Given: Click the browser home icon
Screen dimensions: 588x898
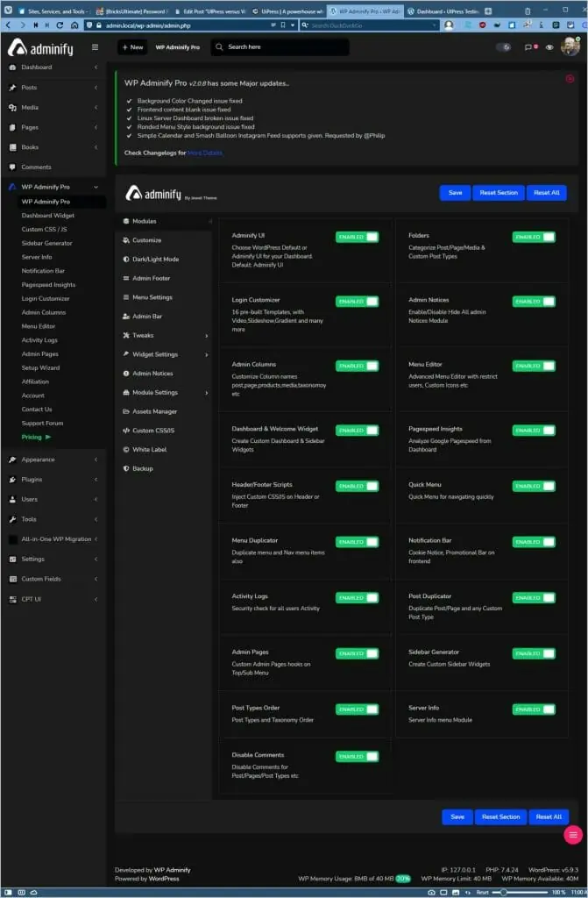Looking at the screenshot, I should [x=74, y=25].
